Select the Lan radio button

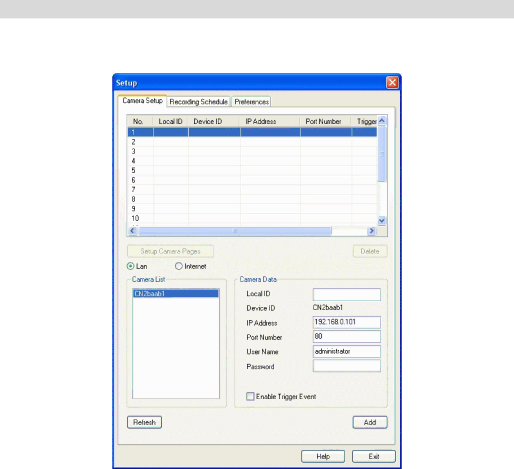point(131,266)
